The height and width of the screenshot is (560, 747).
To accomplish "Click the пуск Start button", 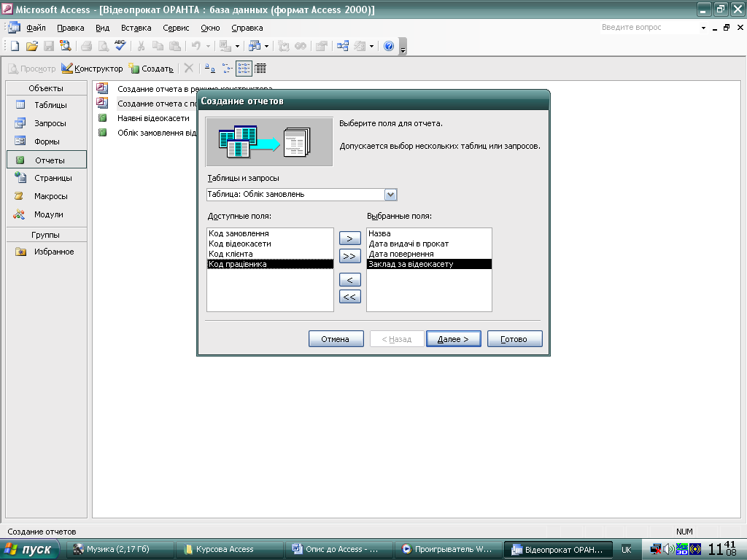I will pos(29,550).
